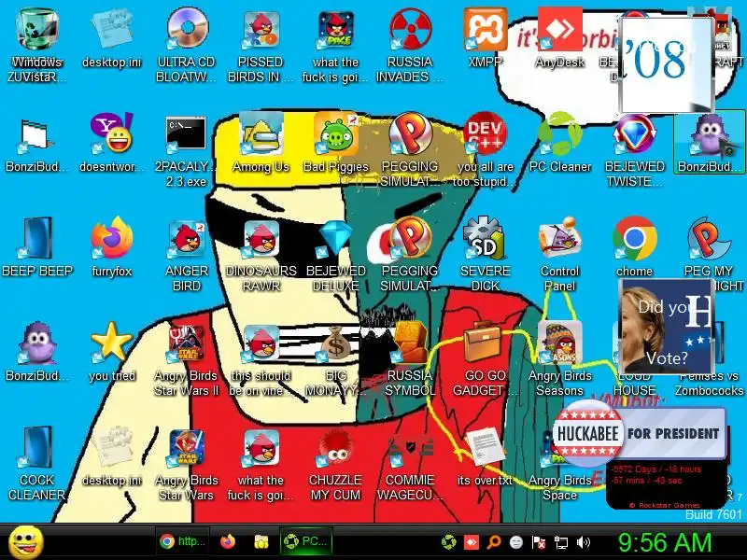Launch the Bad Piggies shortcut
The height and width of the screenshot is (560, 747).
[336, 133]
